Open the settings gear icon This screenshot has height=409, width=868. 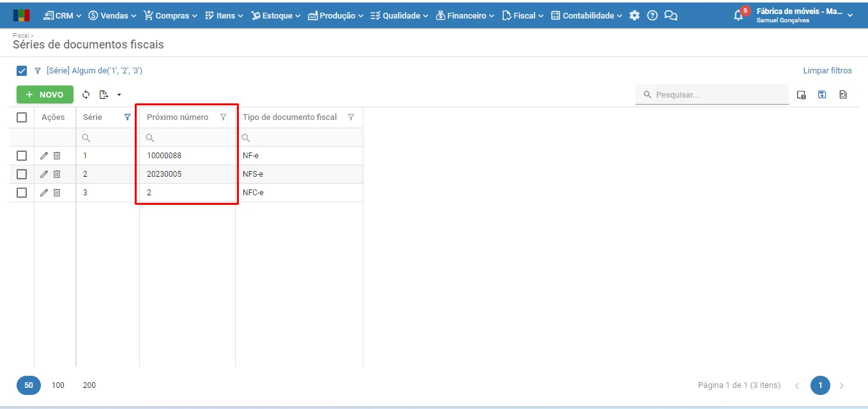tap(634, 15)
